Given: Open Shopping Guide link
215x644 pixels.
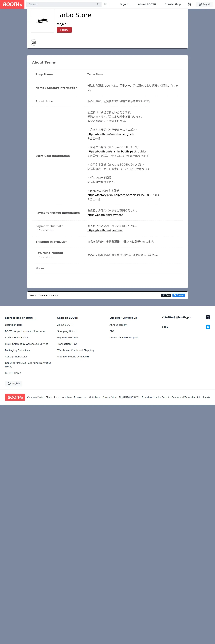Looking at the screenshot, I should pos(67,331).
